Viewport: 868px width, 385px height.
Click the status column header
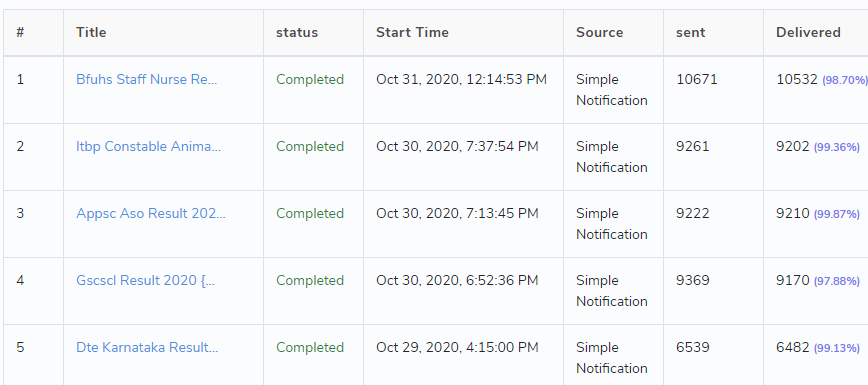pyautogui.click(x=297, y=33)
